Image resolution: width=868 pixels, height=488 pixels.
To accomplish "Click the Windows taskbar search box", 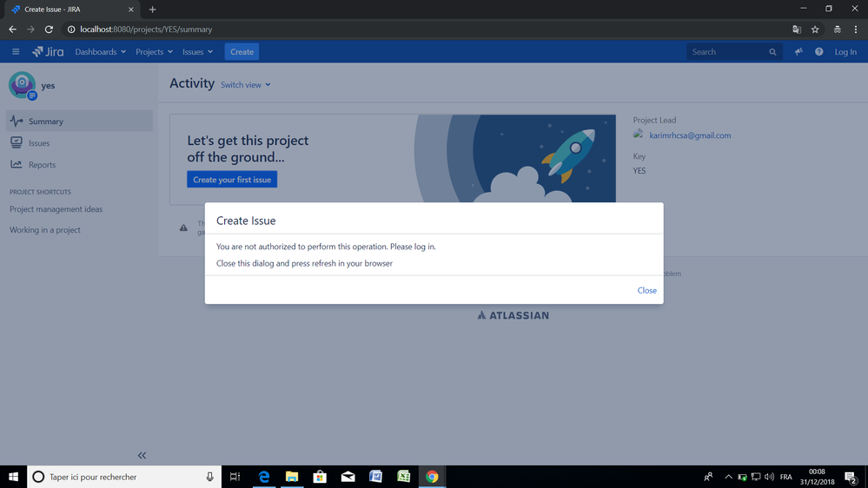I will [124, 477].
